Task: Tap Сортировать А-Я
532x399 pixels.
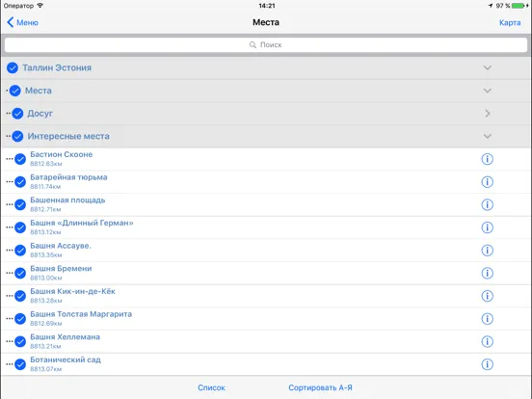Action: click(320, 387)
